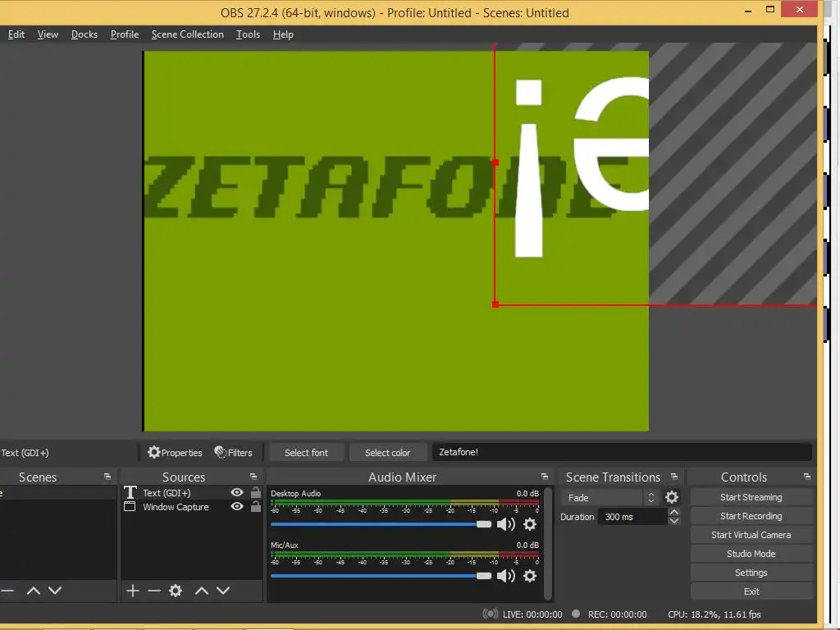Pop out the Scenes dock

coord(107,477)
